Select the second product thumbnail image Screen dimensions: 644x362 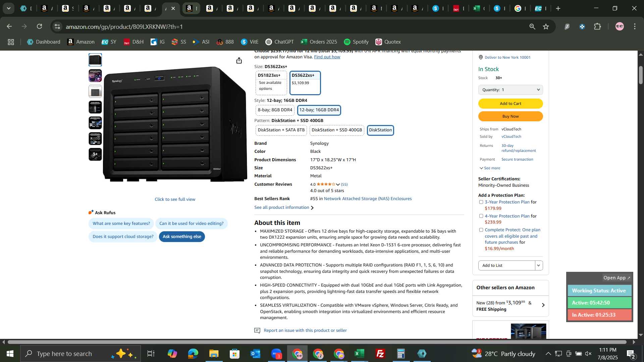(95, 76)
